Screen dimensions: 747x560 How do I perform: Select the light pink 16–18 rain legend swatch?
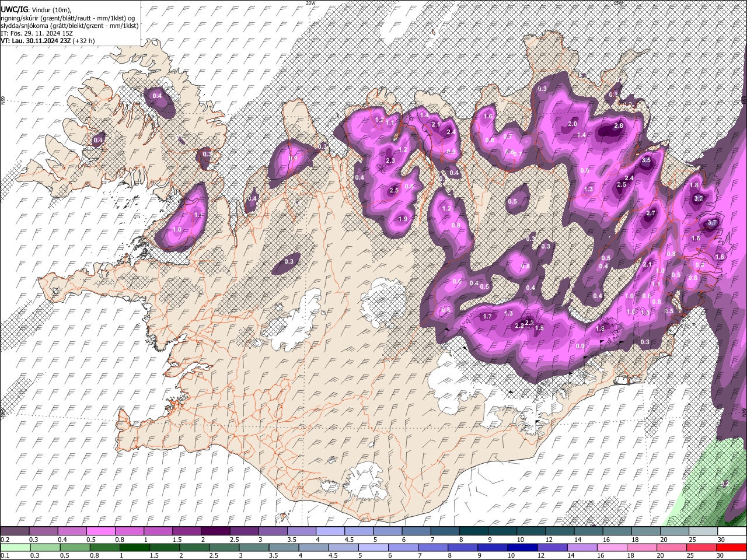click(x=612, y=547)
